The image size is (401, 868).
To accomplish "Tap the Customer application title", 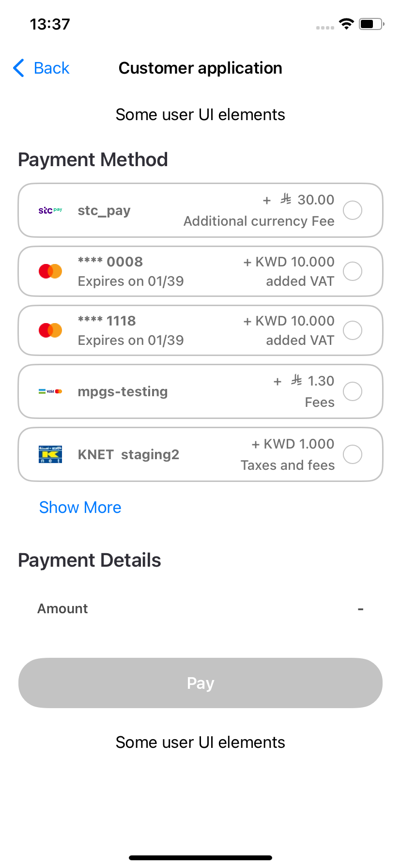I will (x=200, y=68).
